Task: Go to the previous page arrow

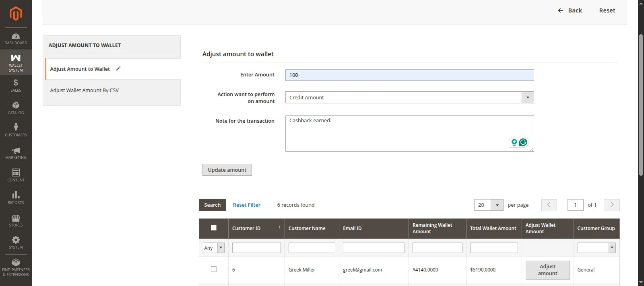Action: click(549, 205)
